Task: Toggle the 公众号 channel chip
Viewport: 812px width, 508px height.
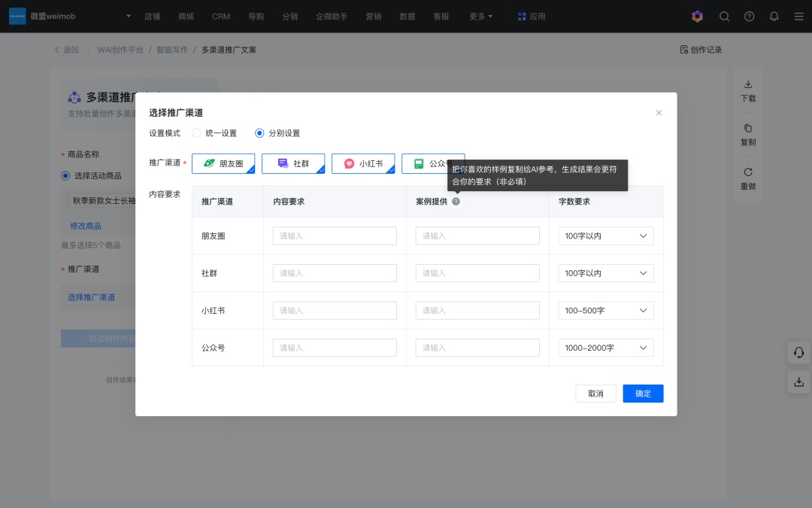Action: (x=433, y=163)
